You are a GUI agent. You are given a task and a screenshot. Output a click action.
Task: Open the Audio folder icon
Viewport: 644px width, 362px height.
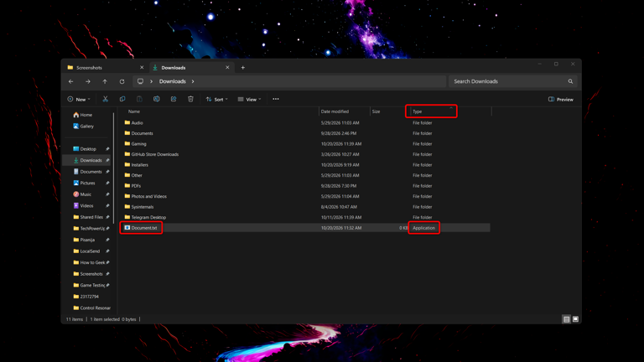click(x=127, y=122)
